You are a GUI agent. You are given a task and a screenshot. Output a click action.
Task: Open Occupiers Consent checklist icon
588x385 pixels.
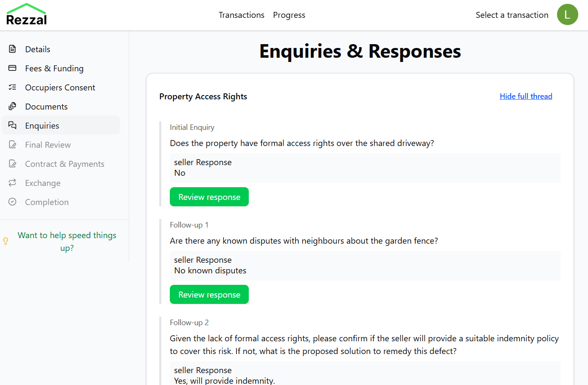[13, 87]
